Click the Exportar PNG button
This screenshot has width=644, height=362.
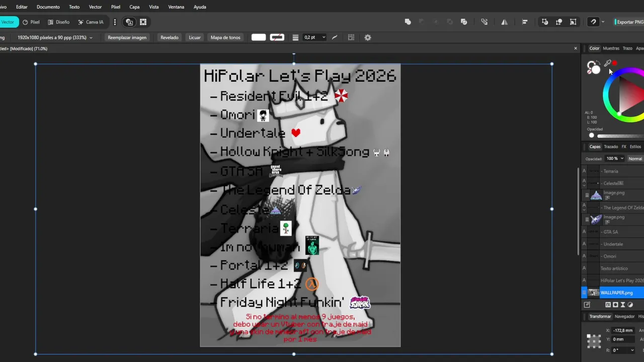pos(627,22)
